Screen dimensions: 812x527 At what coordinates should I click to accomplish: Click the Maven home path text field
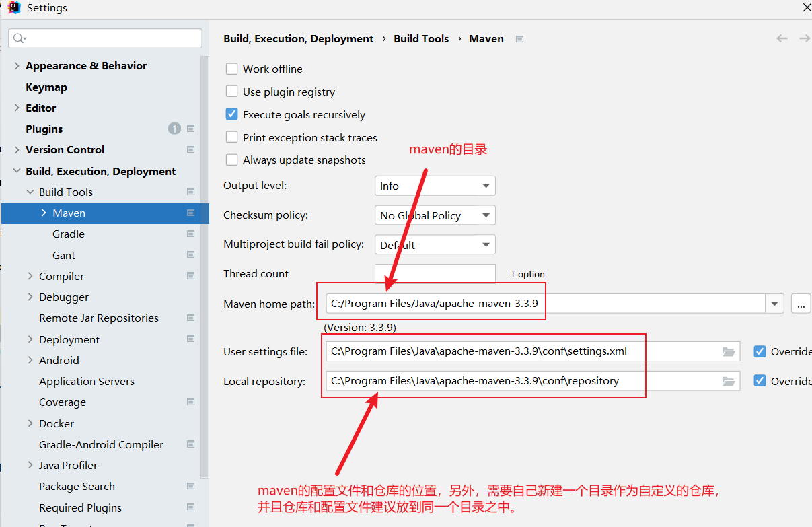click(x=546, y=304)
